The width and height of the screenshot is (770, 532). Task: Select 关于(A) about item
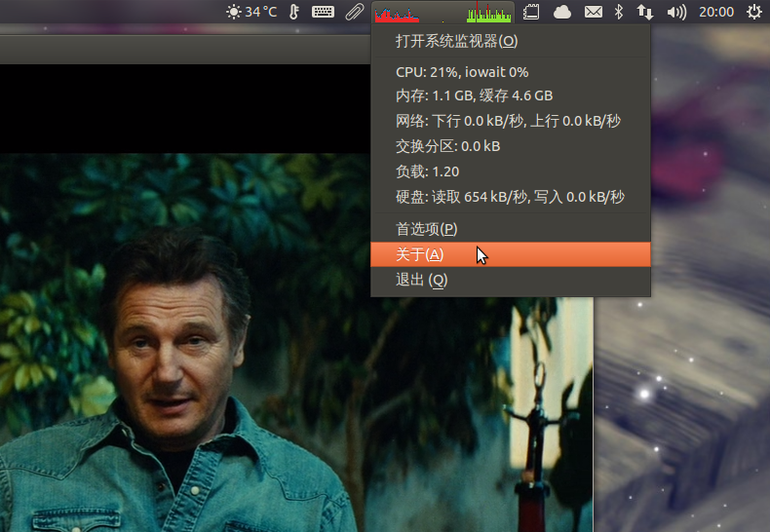click(511, 254)
